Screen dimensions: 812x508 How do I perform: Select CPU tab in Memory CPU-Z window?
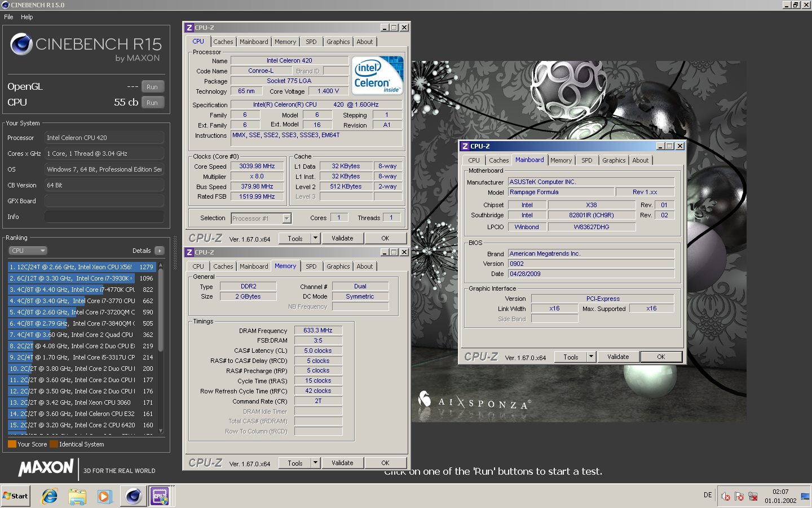198,266
